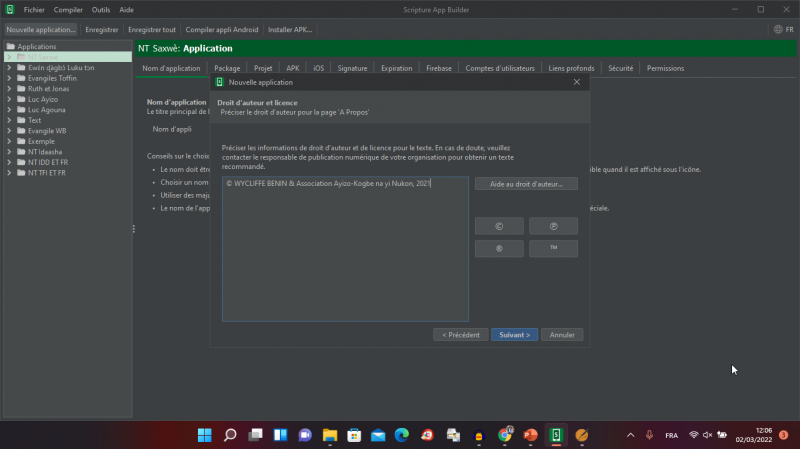The height and width of the screenshot is (449, 800).
Task: Insert the ™ trademark symbol
Action: tap(553, 249)
